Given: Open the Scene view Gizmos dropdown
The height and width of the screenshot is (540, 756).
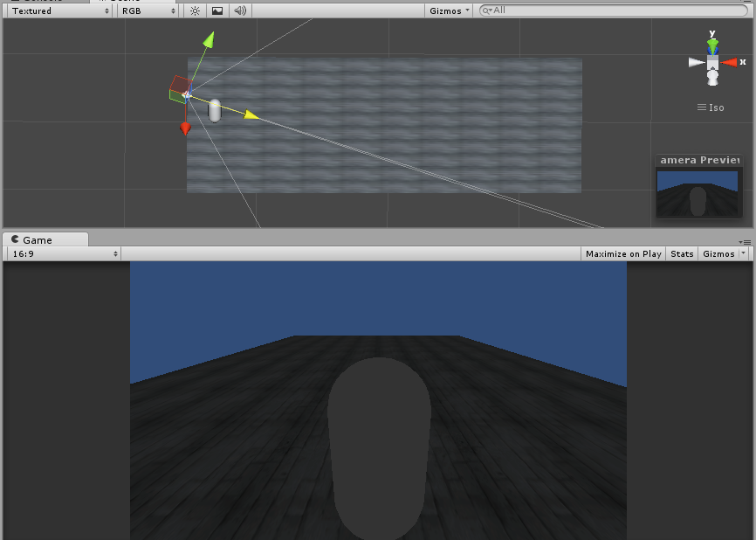Looking at the screenshot, I should pyautogui.click(x=449, y=10).
